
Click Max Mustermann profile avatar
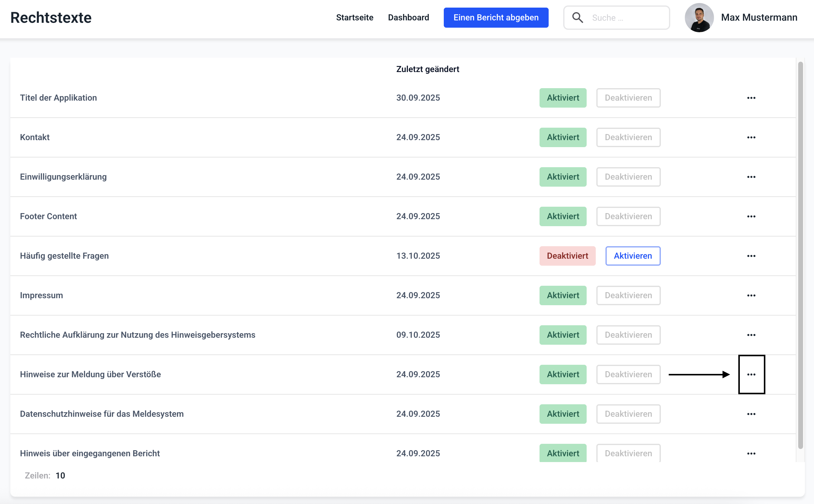tap(699, 18)
